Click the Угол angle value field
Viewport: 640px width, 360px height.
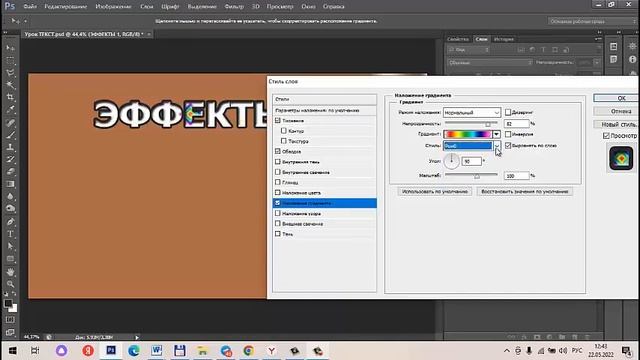471,161
